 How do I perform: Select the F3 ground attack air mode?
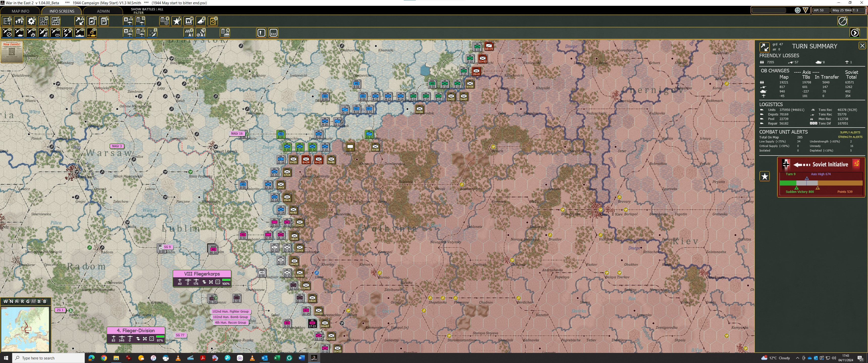(x=31, y=33)
